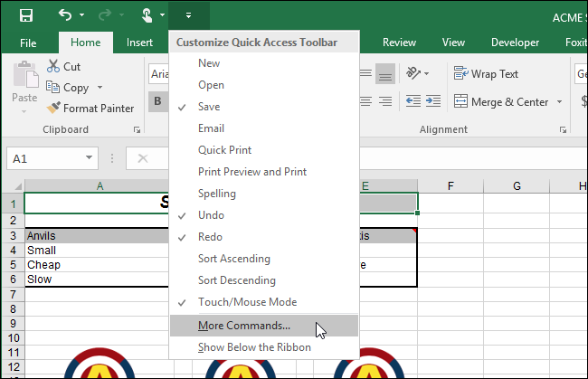Toggle New in the customize menu
The image size is (588, 379).
(x=264, y=63)
